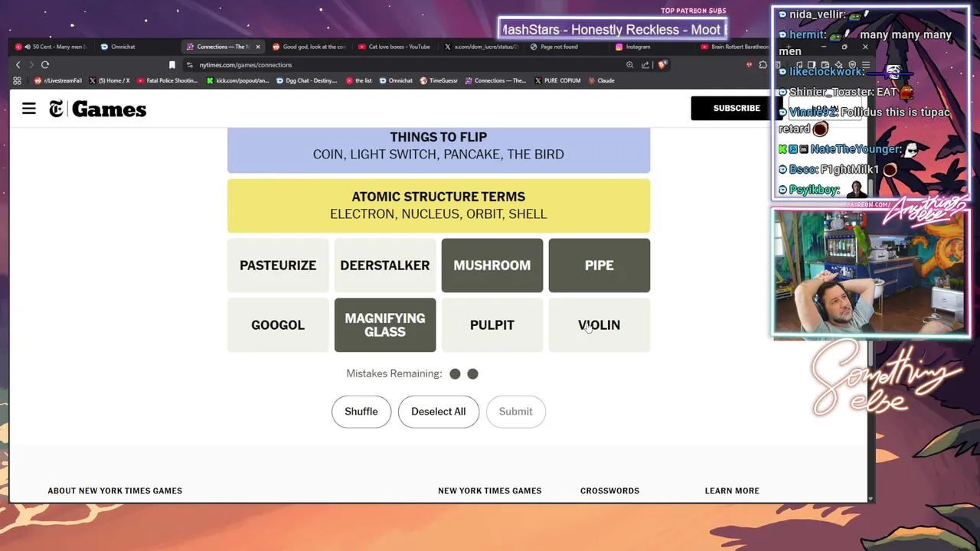Select the GOOGOL tile

[278, 325]
